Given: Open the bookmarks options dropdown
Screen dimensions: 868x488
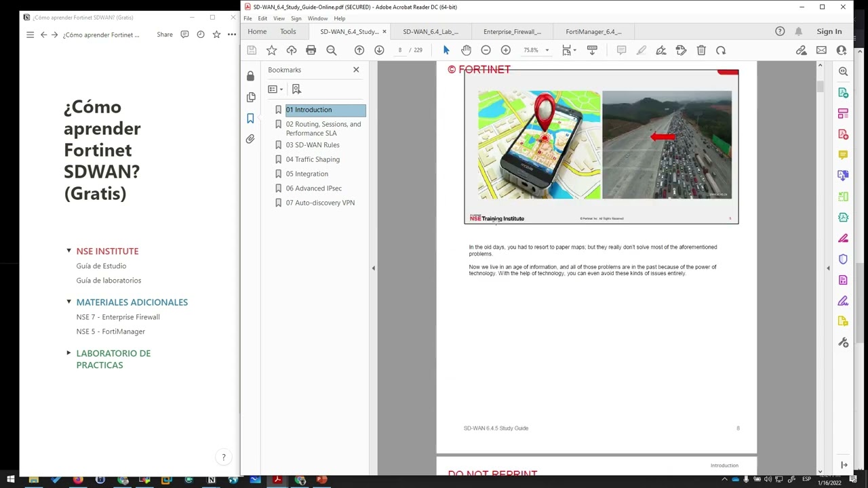Looking at the screenshot, I should point(275,89).
